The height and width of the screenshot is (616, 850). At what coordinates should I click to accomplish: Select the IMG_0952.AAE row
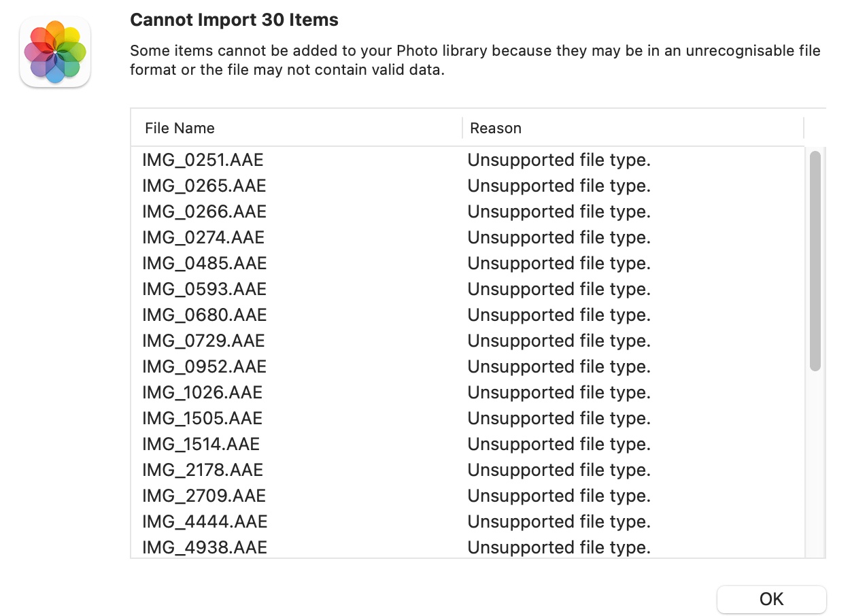pyautogui.click(x=204, y=367)
